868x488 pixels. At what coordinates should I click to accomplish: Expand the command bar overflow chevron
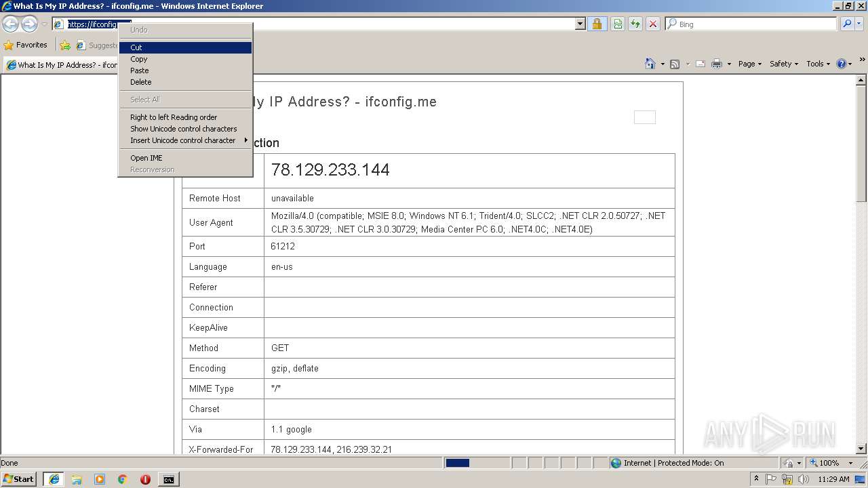pos(863,60)
